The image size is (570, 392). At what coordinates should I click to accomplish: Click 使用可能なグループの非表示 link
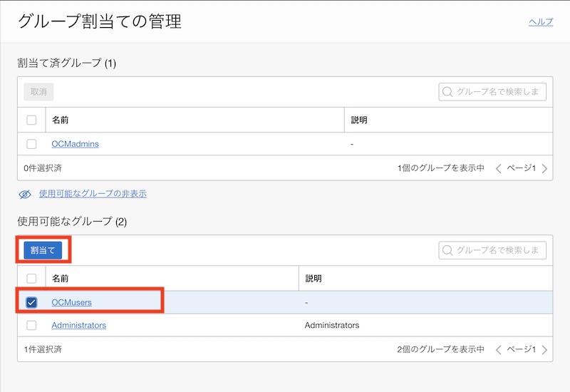pos(93,194)
